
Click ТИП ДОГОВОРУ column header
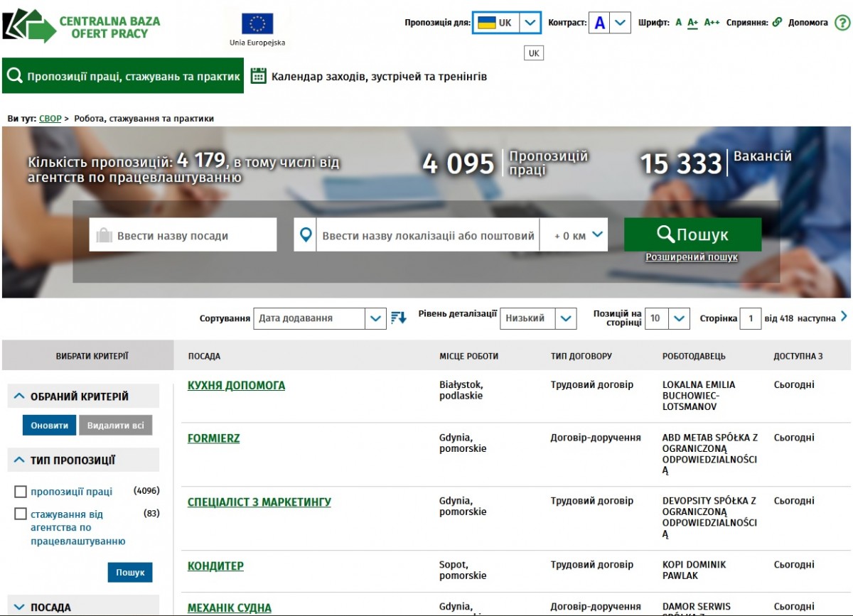tap(581, 356)
